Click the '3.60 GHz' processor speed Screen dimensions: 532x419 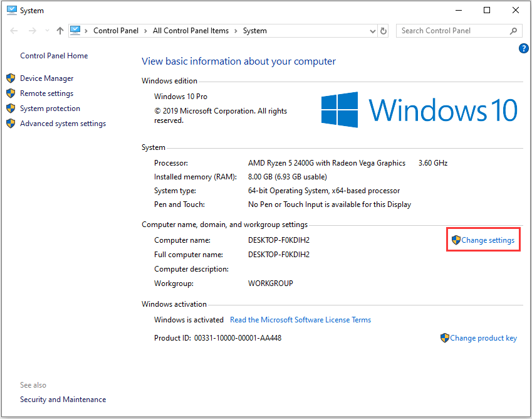(x=432, y=163)
